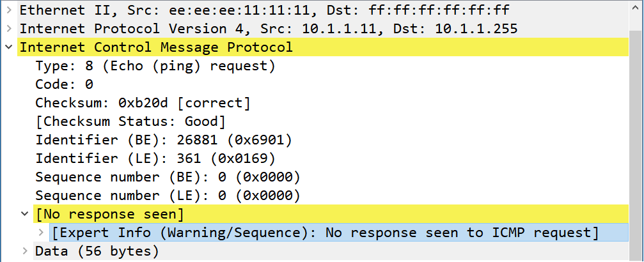Select Sequence number (LE) line
This screenshot has width=644, height=262.
click(168, 196)
